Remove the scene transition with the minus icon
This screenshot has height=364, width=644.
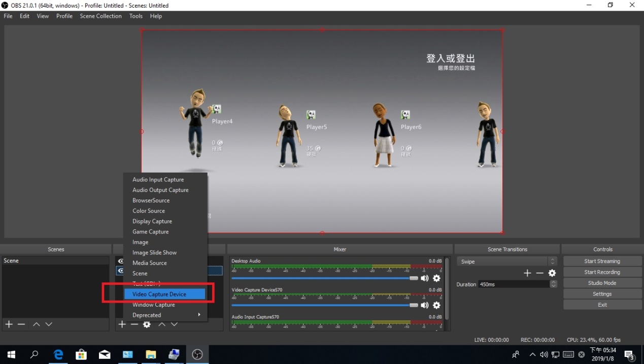click(539, 273)
